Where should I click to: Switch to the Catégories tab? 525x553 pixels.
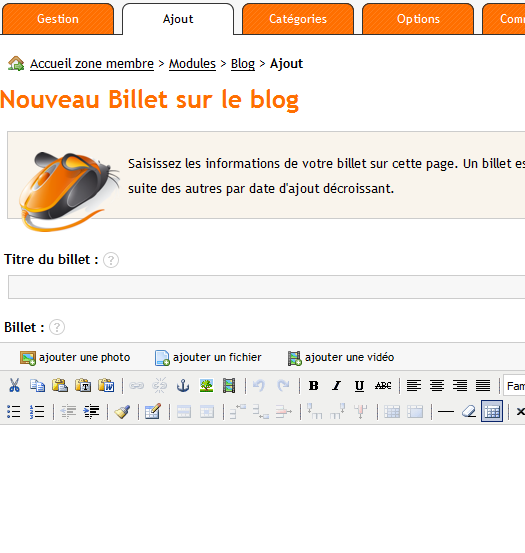click(298, 19)
